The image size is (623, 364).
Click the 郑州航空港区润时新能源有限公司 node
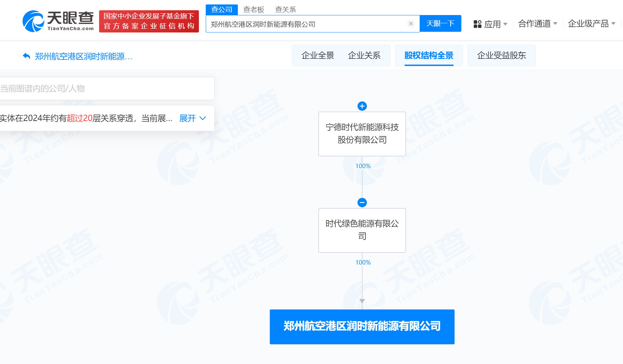pos(362,326)
